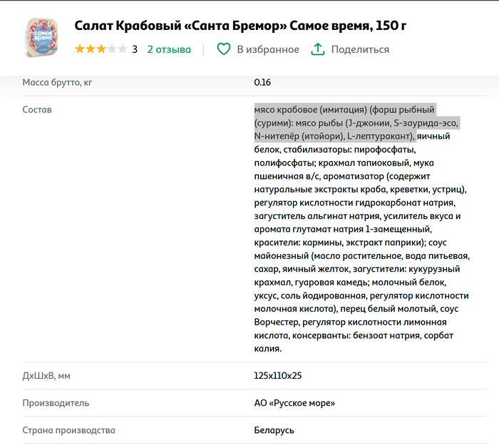The width and height of the screenshot is (499, 448).
Task: Click the country value "Беларусь"
Action: coord(274,430)
